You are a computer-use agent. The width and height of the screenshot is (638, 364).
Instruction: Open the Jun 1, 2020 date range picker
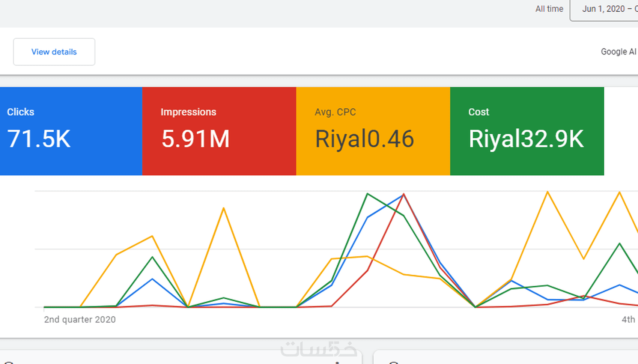coord(604,10)
